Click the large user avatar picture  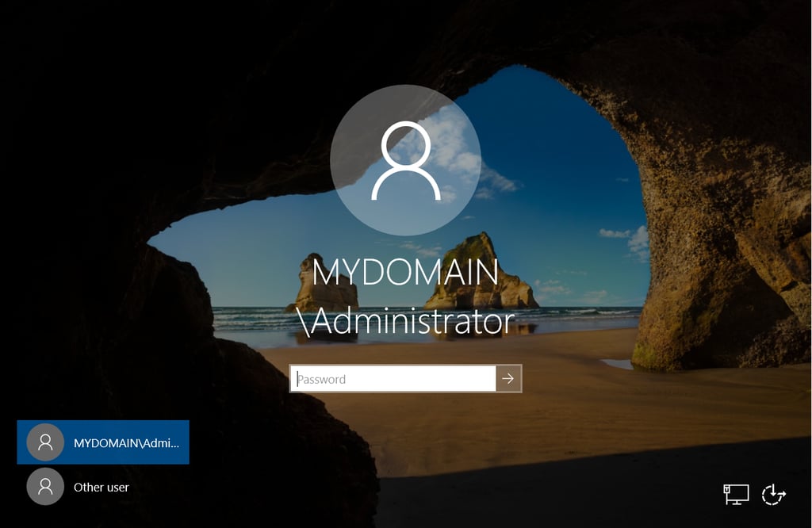coord(405,160)
